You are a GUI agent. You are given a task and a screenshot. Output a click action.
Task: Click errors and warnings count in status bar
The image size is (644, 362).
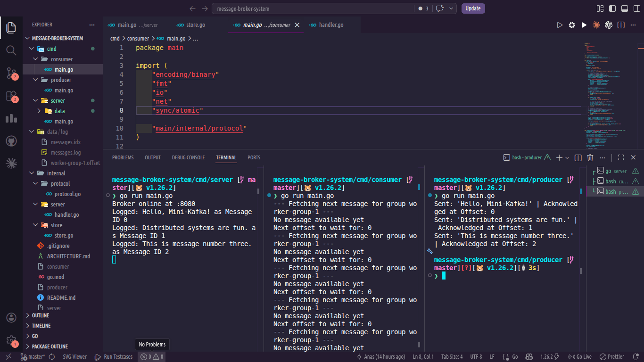(x=152, y=357)
